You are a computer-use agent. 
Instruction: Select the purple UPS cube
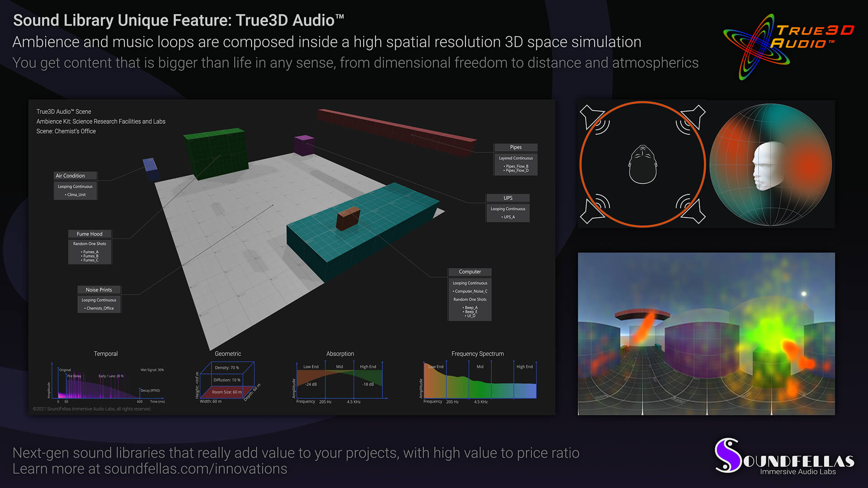pyautogui.click(x=304, y=145)
